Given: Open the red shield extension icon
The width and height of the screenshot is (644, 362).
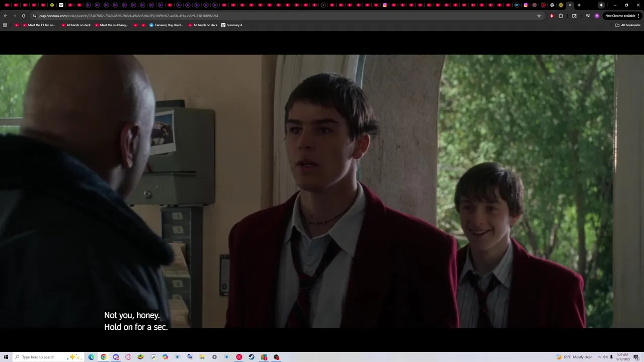Looking at the screenshot, I should (552, 16).
